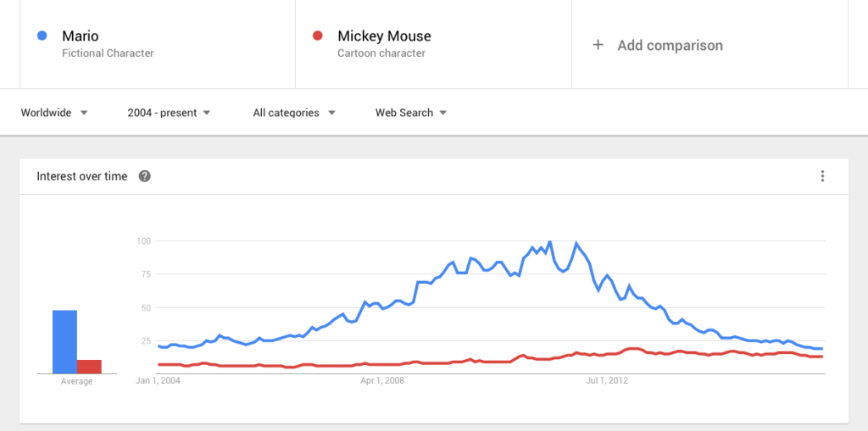Click the red dot next to Mickey Mouse
The image size is (868, 431).
(317, 36)
